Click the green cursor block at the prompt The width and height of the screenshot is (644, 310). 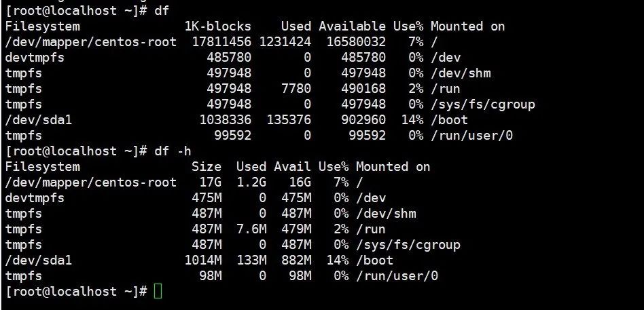click(158, 292)
